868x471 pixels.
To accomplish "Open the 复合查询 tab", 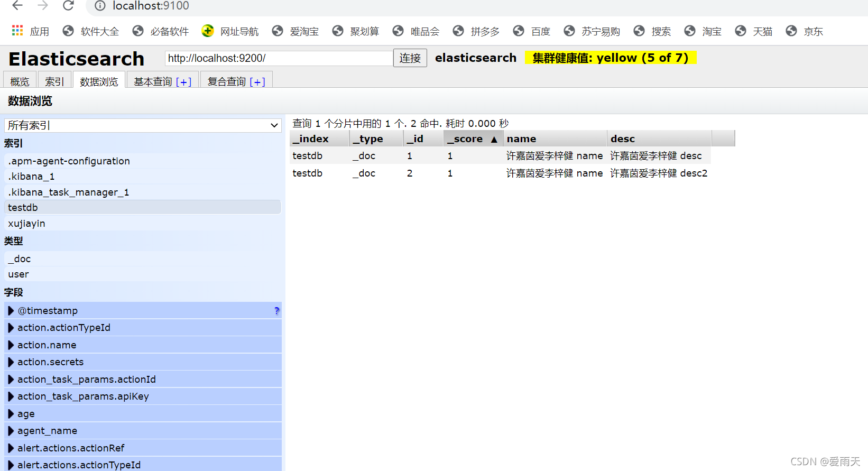I will pyautogui.click(x=236, y=80).
